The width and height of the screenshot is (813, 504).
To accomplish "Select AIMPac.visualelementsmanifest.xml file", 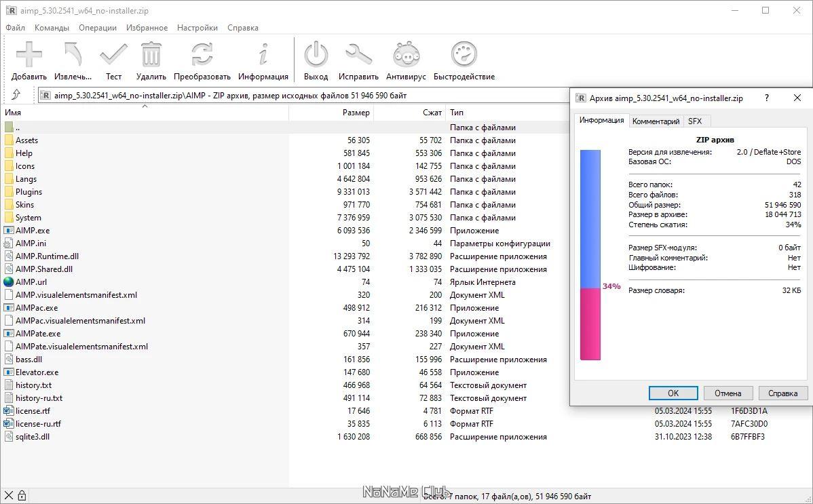I will 80,320.
